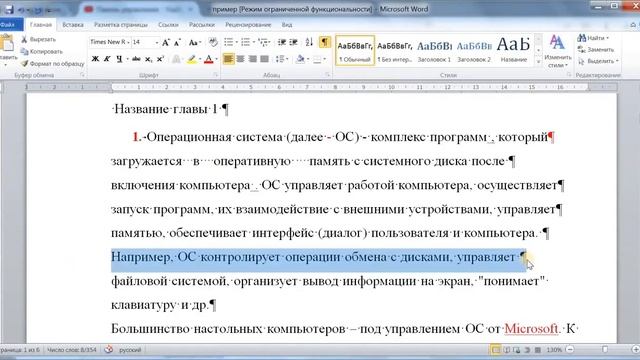Open the font size 14 dropdown
This screenshot has width=640, height=360.
tap(156, 42)
